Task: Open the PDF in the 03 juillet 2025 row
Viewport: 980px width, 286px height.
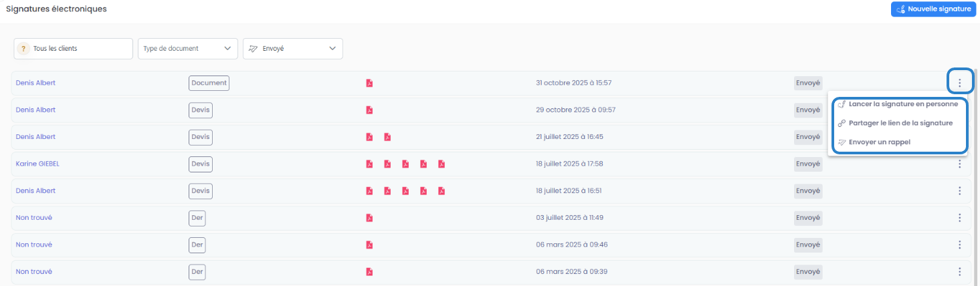Action: 369,218
